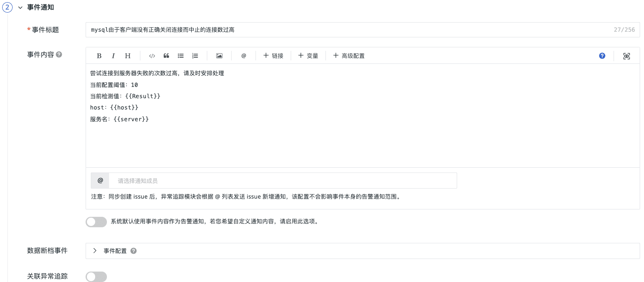Toggle the 关联异常追踪 switch
The width and height of the screenshot is (644, 282).
96,277
